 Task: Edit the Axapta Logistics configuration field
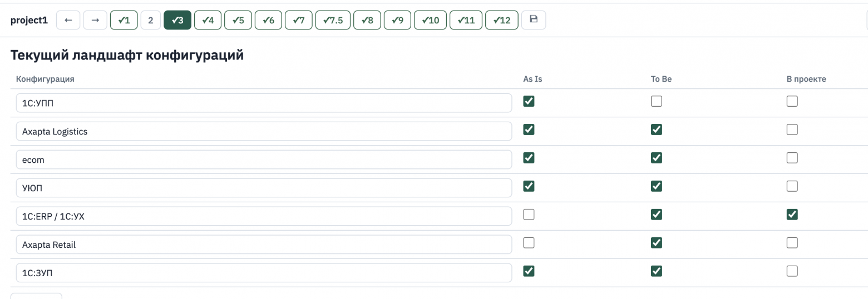[264, 132]
